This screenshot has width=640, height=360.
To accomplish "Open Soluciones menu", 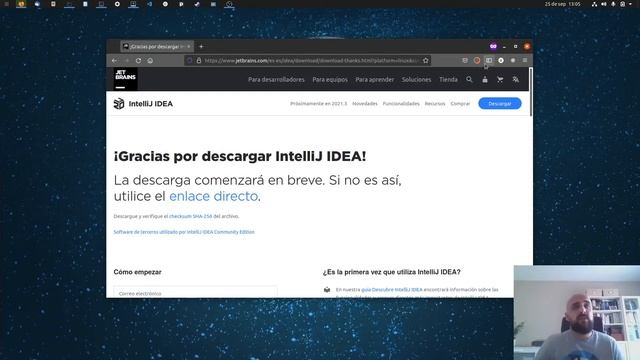I will [x=416, y=80].
